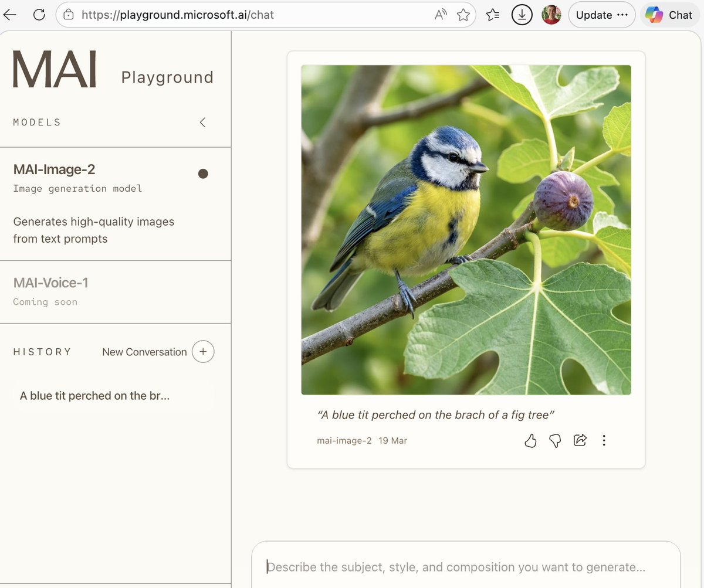704x588 pixels.
Task: Focus the prompt description input field
Action: click(x=466, y=567)
